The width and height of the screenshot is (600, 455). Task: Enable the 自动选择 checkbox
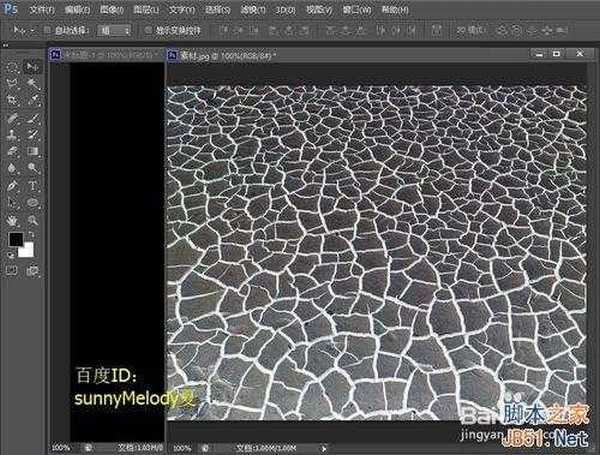coord(48,30)
